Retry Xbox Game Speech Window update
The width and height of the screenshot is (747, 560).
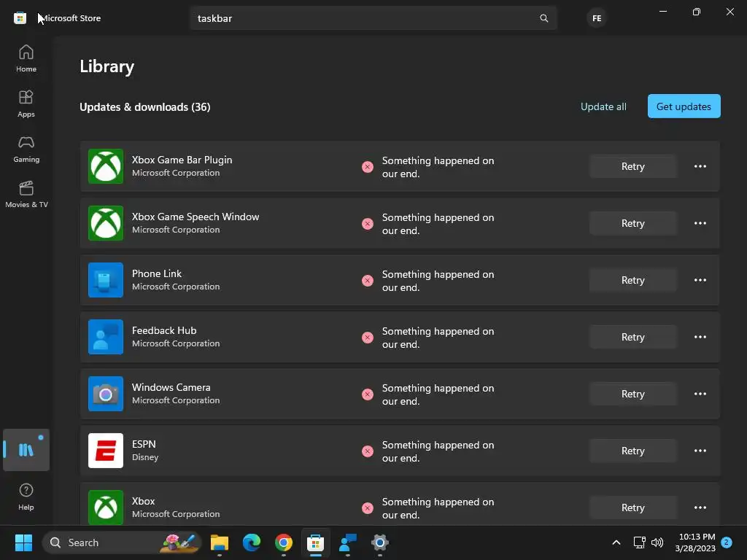[x=632, y=223]
